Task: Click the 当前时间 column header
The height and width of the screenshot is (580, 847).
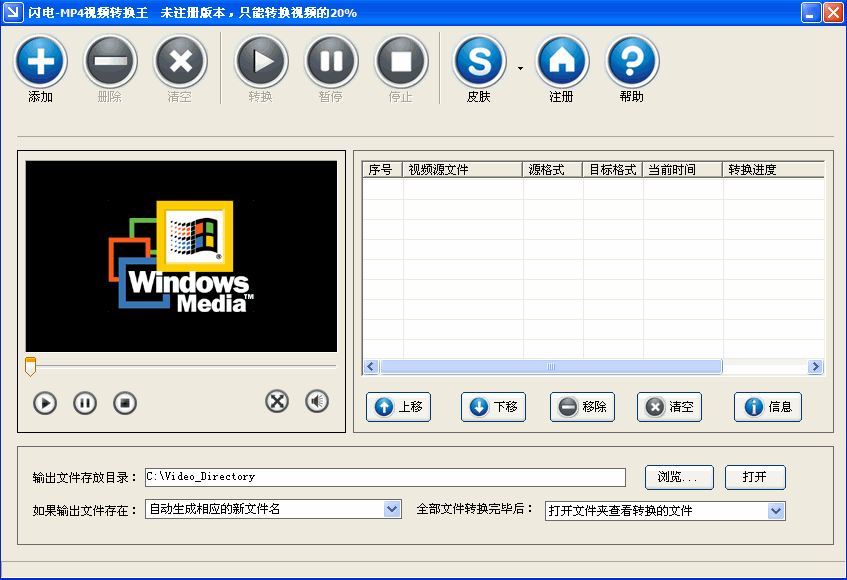Action: [x=682, y=170]
